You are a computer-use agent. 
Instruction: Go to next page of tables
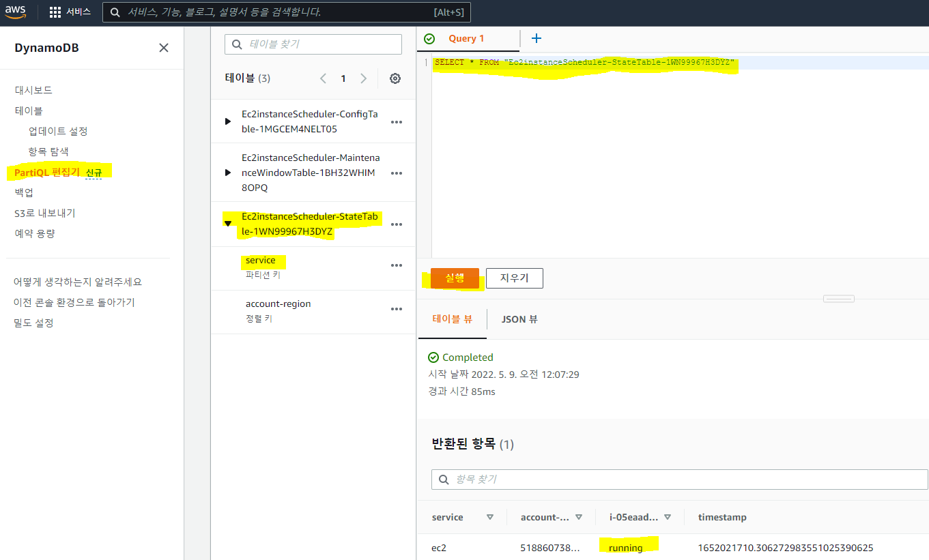coord(364,78)
